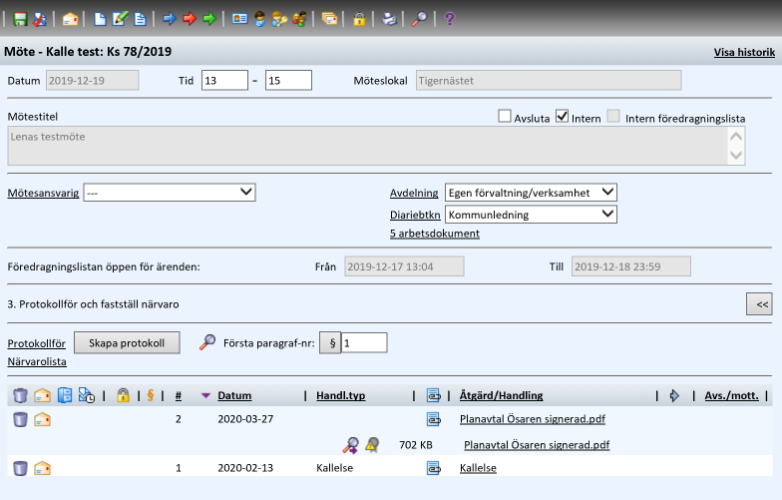Expand the Avdelning dropdown
Screen dimensions: 782x500
point(531,192)
